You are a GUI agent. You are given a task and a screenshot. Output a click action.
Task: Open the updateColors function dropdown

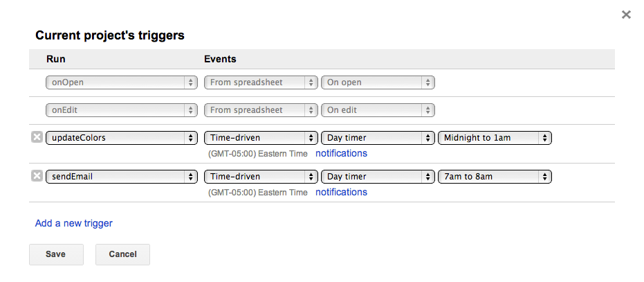[x=122, y=138]
